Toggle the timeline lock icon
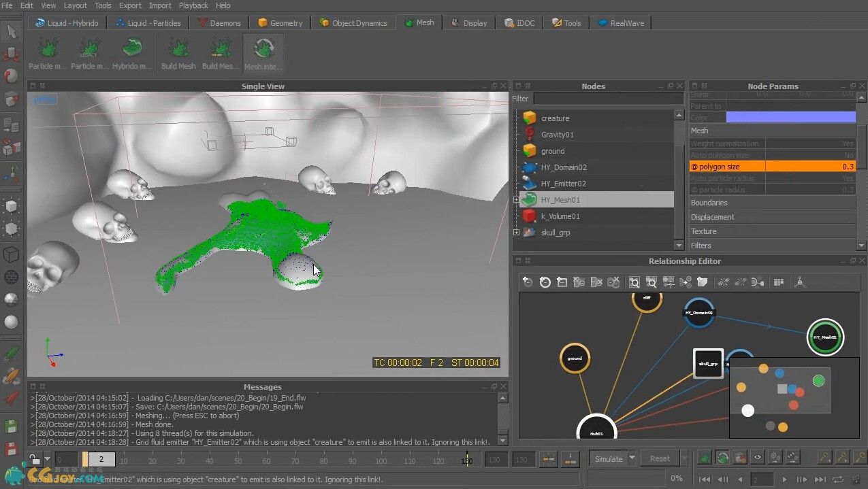Viewport: 868px width, 489px height. (x=35, y=459)
